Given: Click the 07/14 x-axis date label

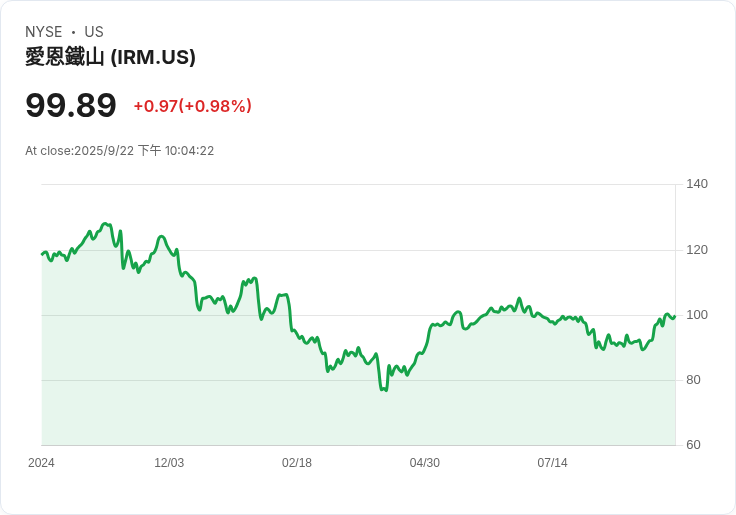Looking at the screenshot, I should coord(552,463).
